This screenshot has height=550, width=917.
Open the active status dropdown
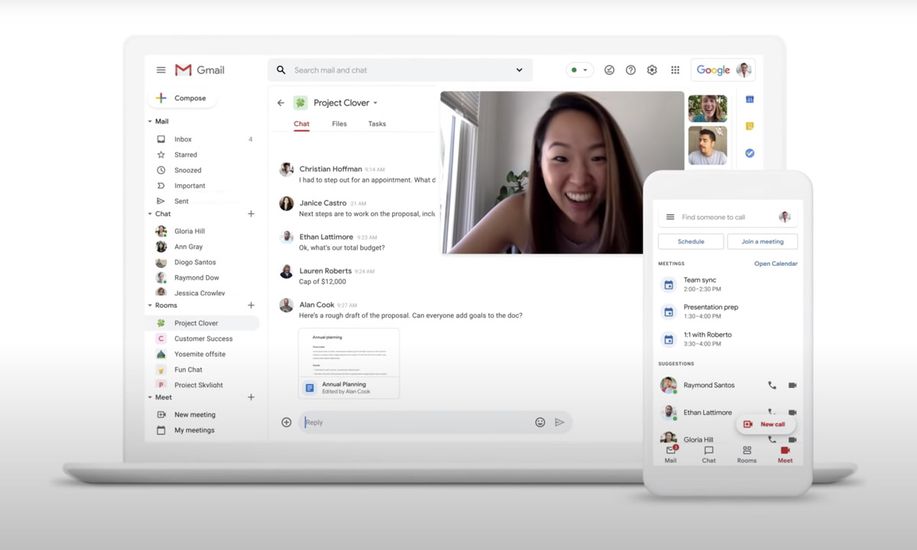(x=580, y=70)
